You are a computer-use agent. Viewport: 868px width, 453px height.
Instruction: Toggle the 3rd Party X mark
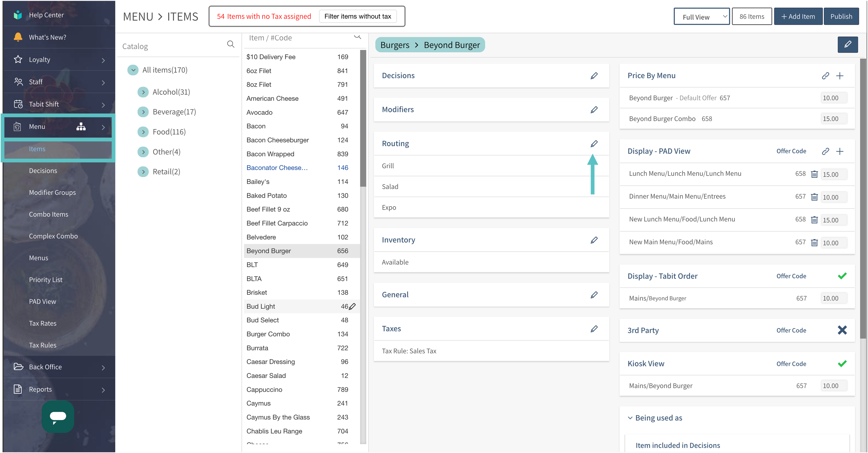point(842,330)
